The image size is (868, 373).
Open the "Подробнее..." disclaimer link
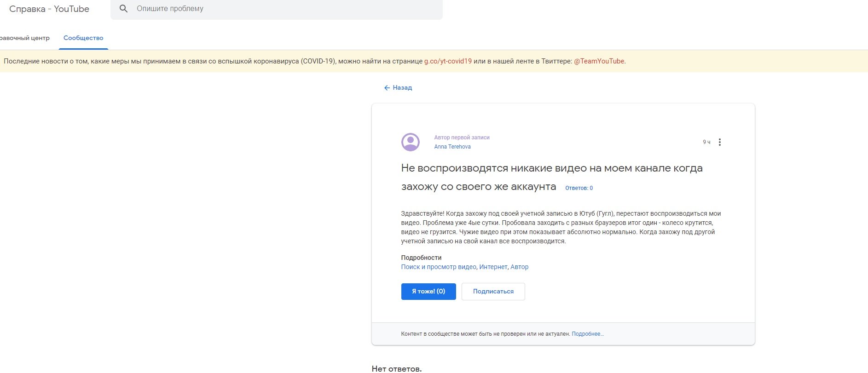pyautogui.click(x=587, y=334)
